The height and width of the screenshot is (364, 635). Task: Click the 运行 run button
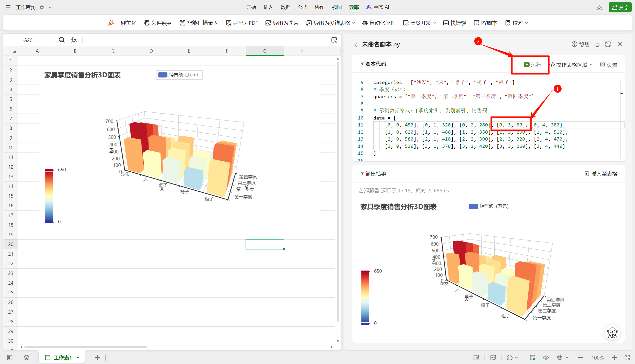532,65
